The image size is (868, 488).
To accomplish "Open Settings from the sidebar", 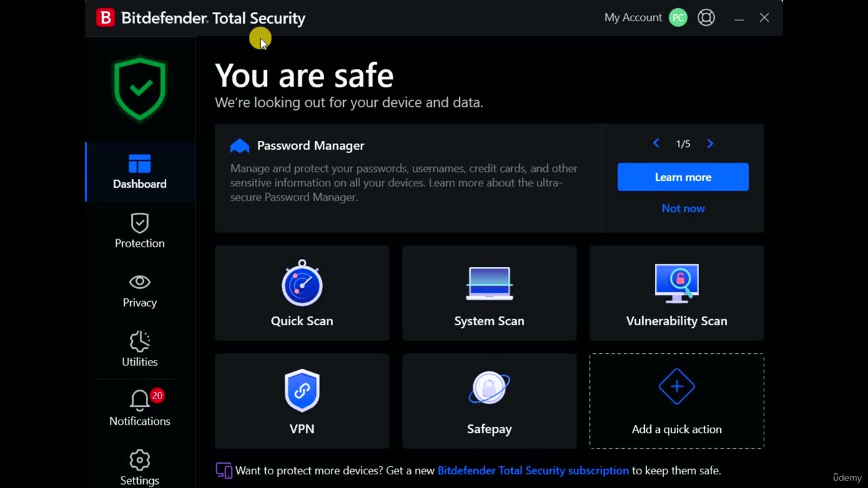I will pyautogui.click(x=140, y=468).
